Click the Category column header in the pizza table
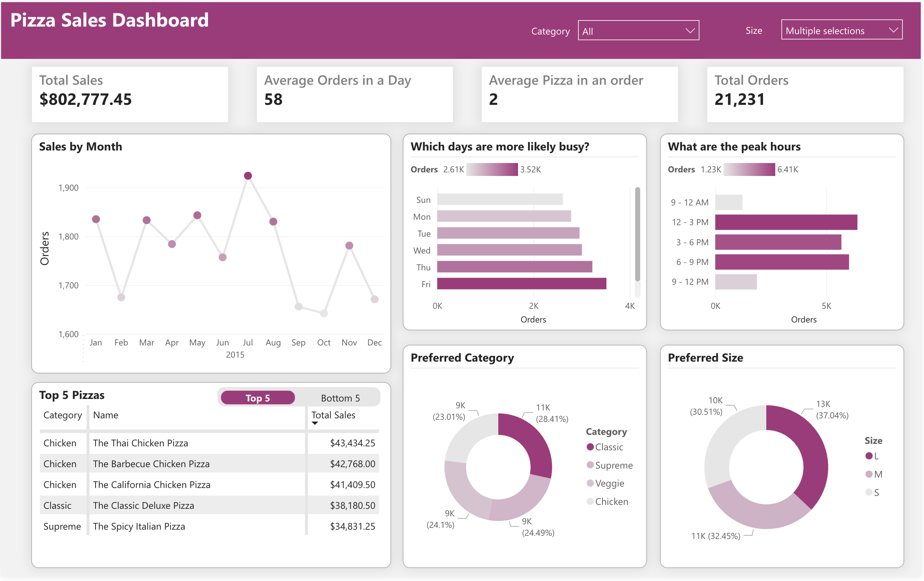 pyautogui.click(x=63, y=415)
